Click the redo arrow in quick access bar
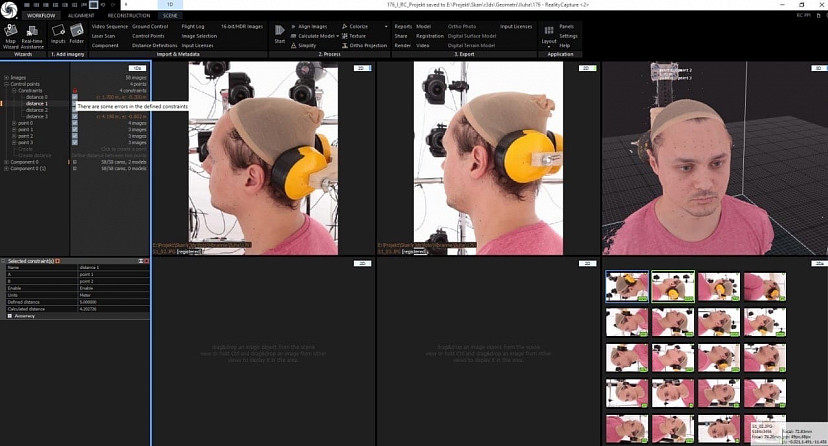Viewport: 828px width, 446px height. point(112,5)
